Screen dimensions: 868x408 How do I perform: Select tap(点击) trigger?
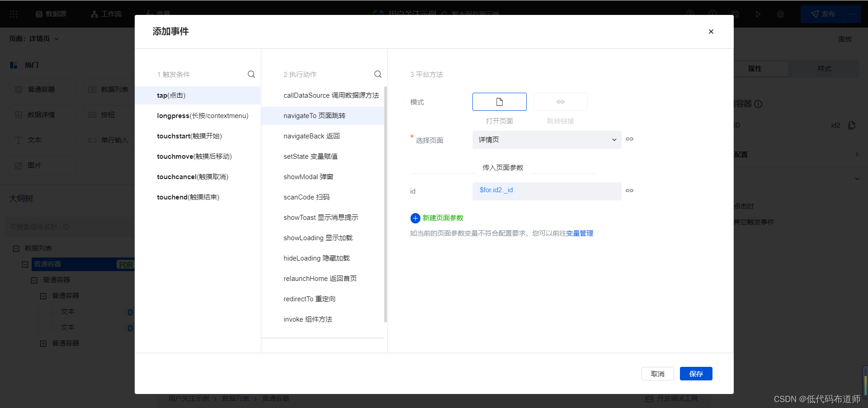pos(198,95)
